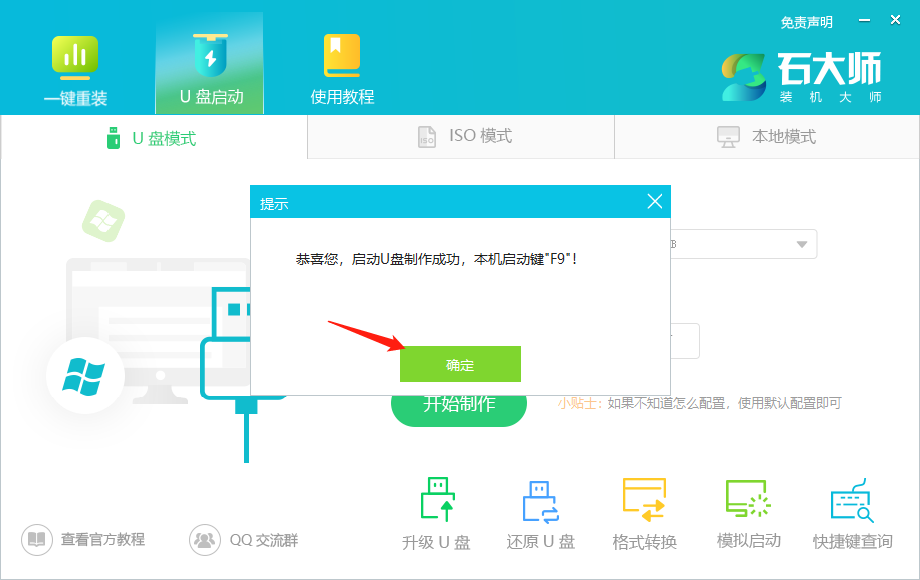Switch to ISO 模式

460,137
